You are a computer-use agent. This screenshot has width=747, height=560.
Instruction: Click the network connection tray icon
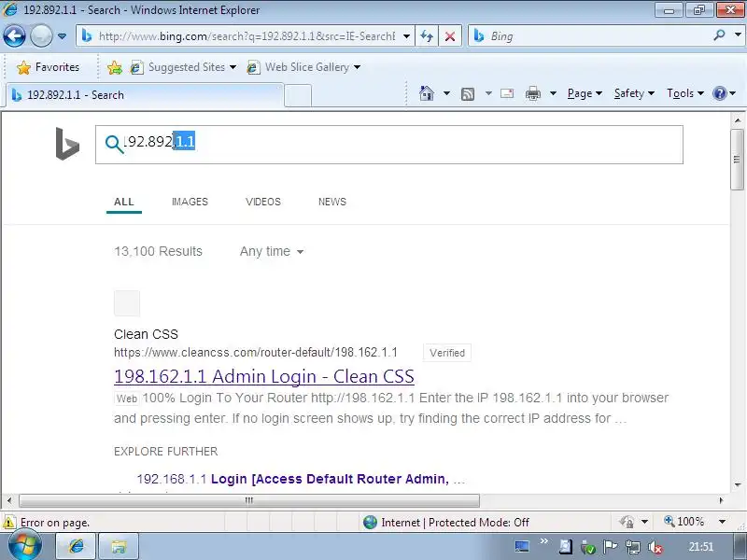tap(633, 548)
